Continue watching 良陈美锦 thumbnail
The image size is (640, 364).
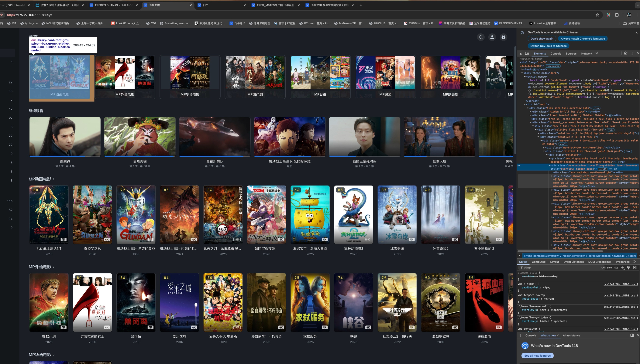tap(140, 137)
